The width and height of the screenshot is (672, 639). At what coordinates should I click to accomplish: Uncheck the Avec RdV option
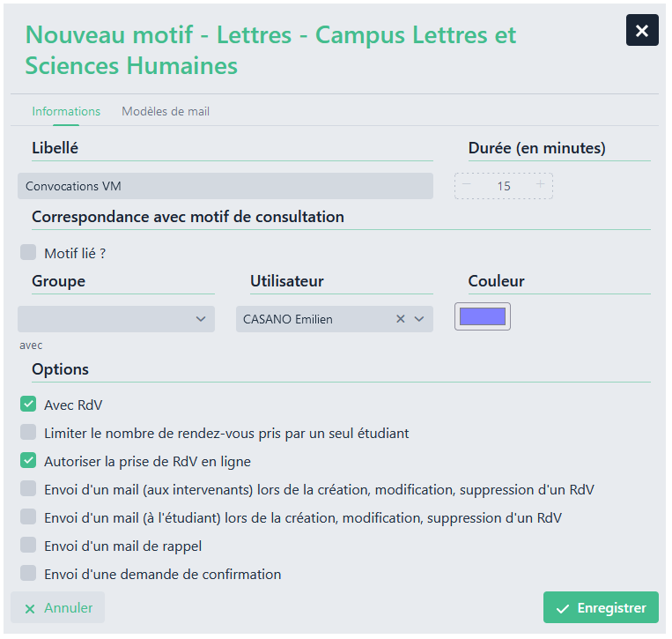pyautogui.click(x=28, y=405)
